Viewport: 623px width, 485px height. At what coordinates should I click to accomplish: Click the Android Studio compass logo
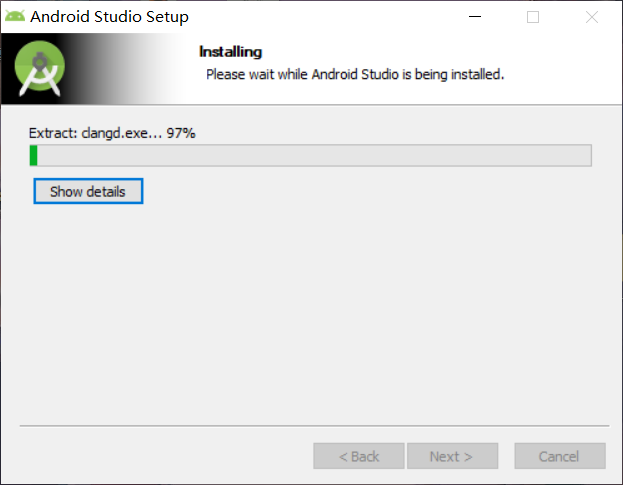coord(40,68)
